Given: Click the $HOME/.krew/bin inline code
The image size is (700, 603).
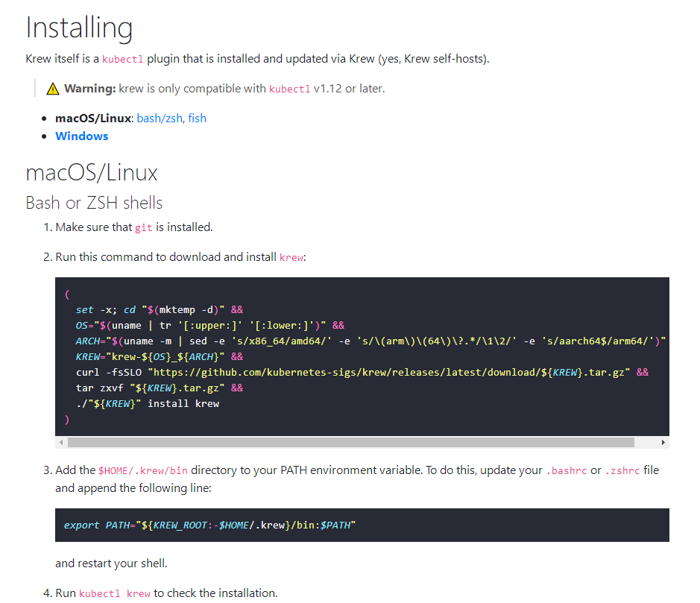Looking at the screenshot, I should click(x=143, y=470).
